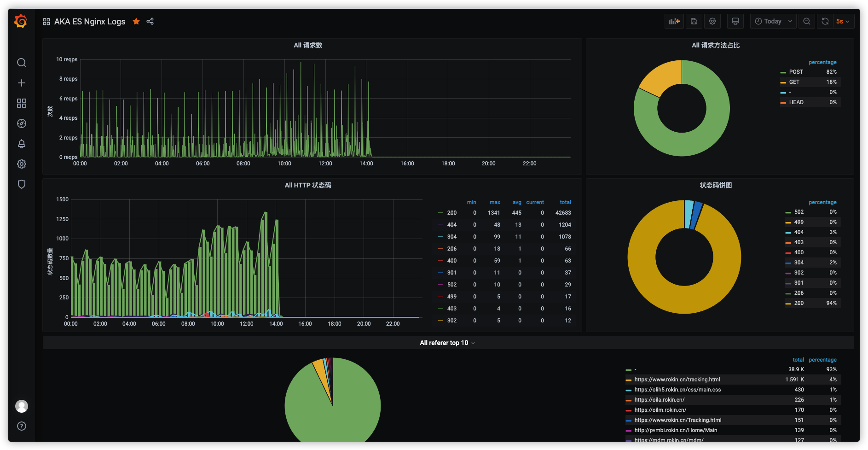The height and width of the screenshot is (450, 868).
Task: Share the dashboard via share icon
Action: click(150, 21)
